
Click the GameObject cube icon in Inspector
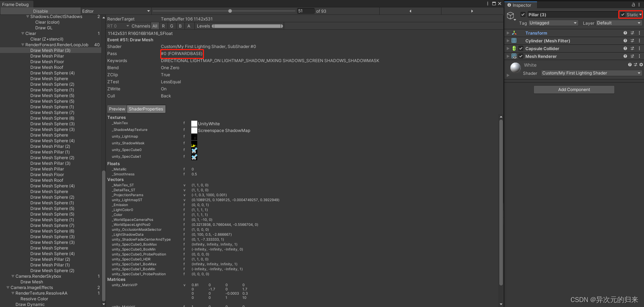point(511,16)
